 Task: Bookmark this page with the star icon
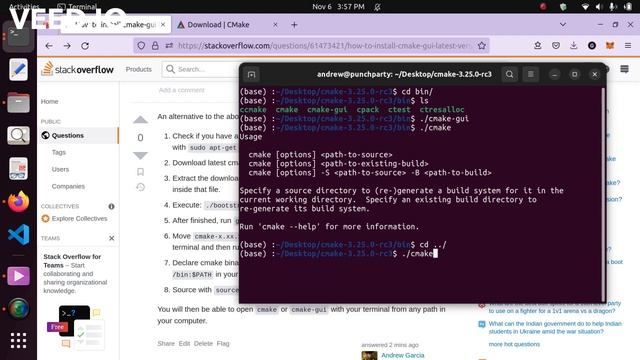pos(482,46)
